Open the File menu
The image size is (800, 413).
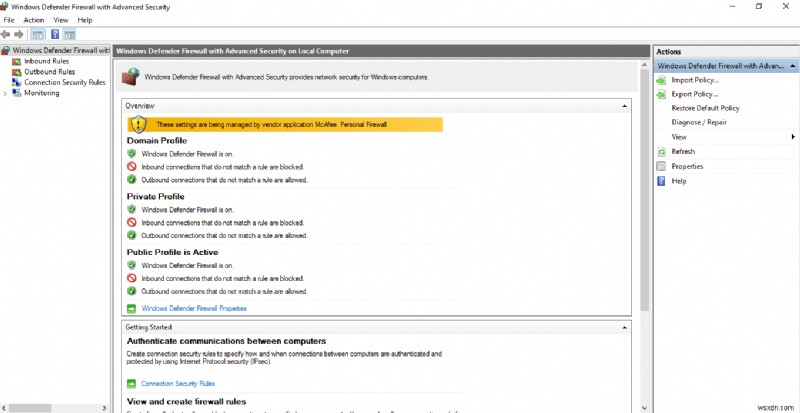tap(9, 20)
